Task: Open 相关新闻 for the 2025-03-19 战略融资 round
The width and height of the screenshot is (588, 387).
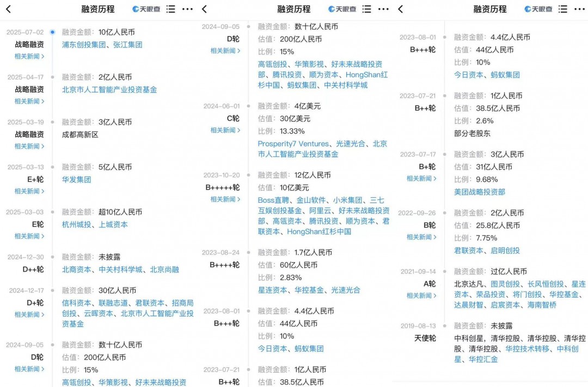Action: [29, 147]
